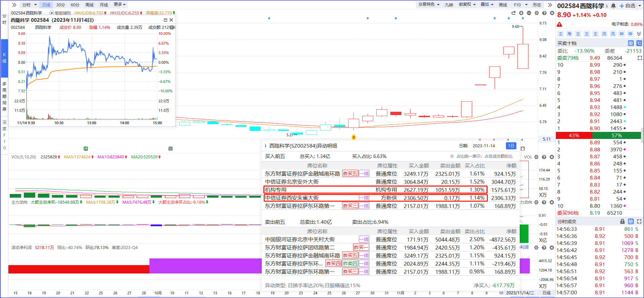Image resolution: width=644 pixels, height=298 pixels.
Task: Remove the main chart indicator (x icon)
Action: [x=552, y=13]
